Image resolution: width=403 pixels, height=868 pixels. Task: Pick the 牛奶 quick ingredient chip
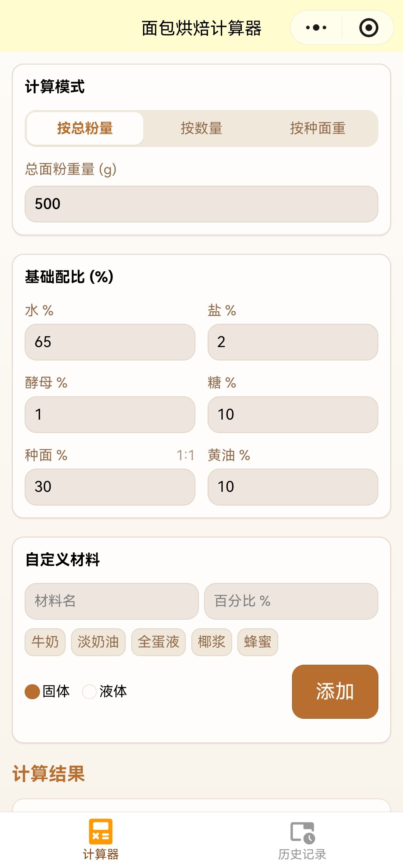[45, 642]
